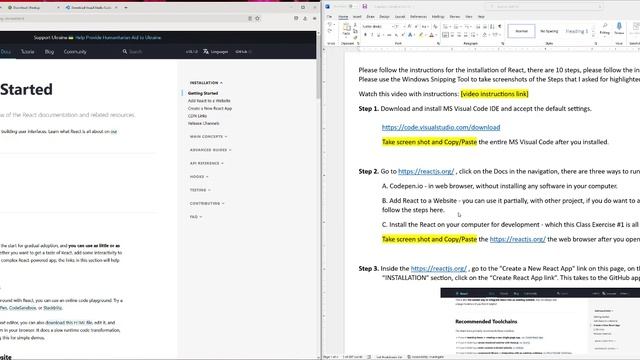Click the Paste button in Word ribbon
Screen dimensions: 640x360
[346, 29]
